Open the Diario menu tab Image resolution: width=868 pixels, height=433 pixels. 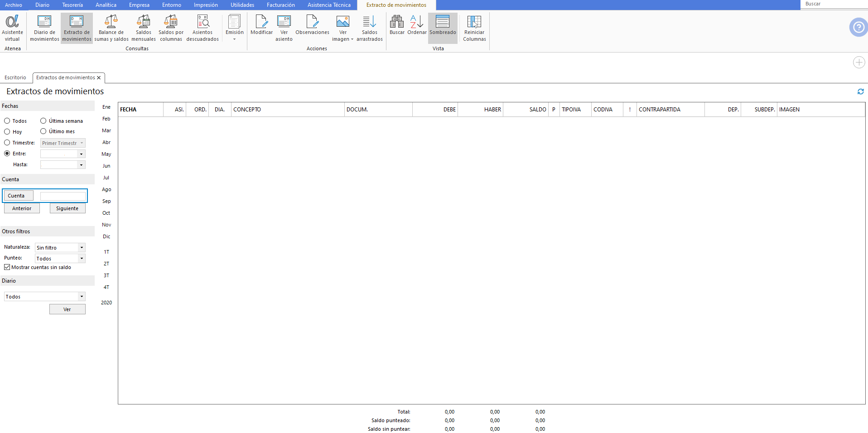42,5
